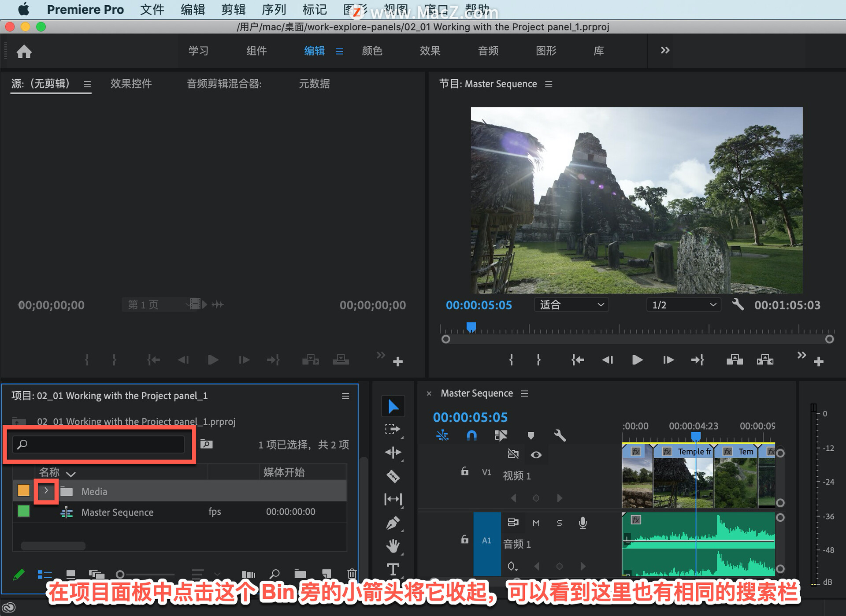Toggle V1 sync lock
The height and width of the screenshot is (616, 846).
[x=513, y=454]
